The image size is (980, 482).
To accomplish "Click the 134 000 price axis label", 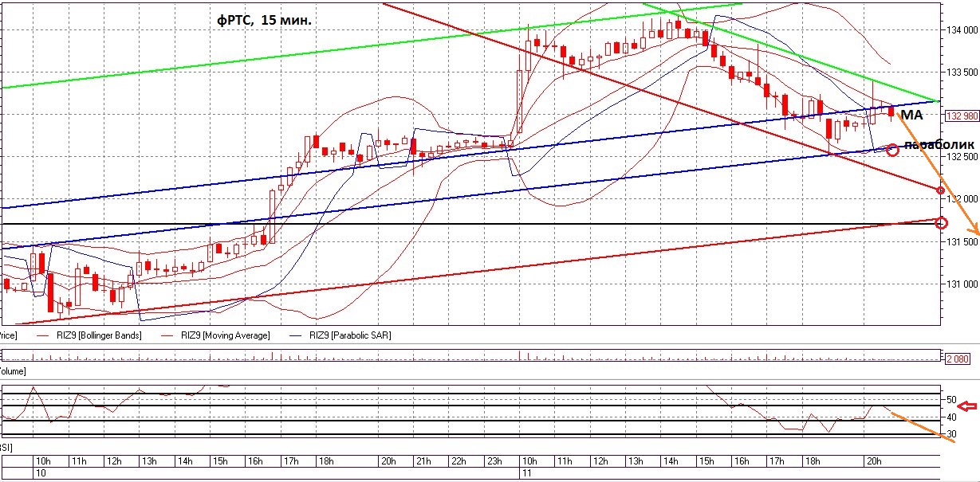I will pyautogui.click(x=962, y=30).
